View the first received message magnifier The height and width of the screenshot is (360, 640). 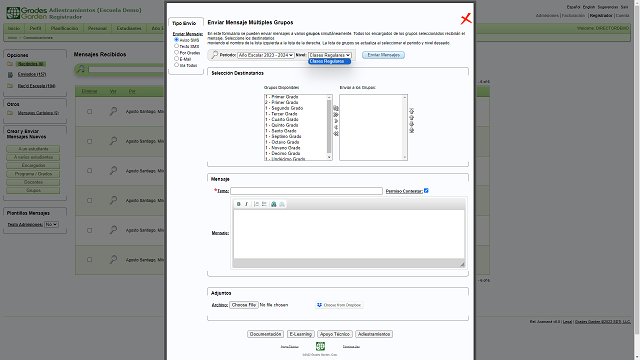click(x=113, y=111)
